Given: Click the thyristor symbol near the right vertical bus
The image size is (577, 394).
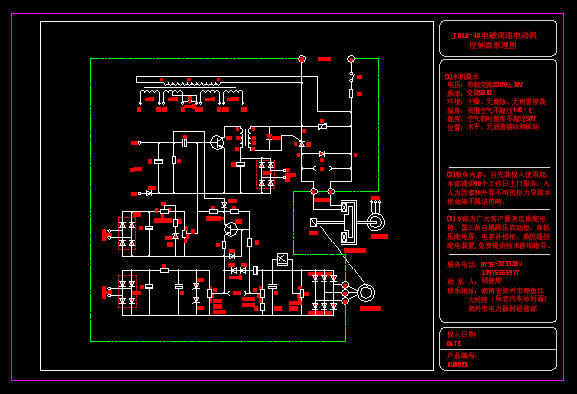Looking at the screenshot, I should [302, 144].
